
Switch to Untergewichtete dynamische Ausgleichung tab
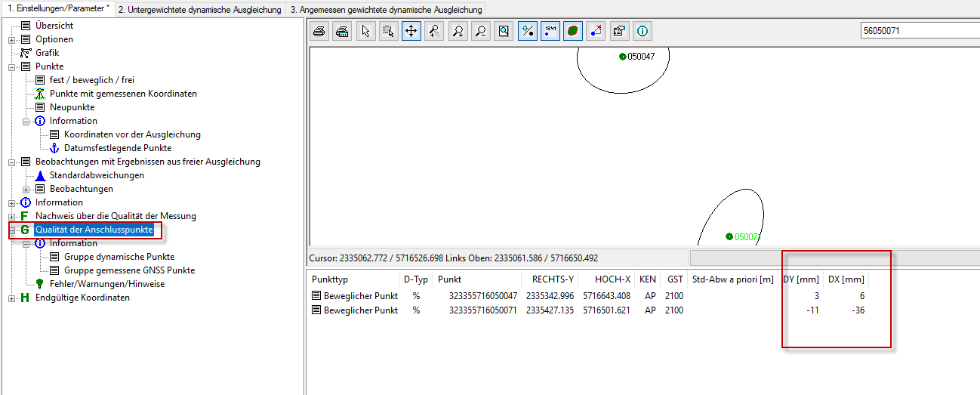pyautogui.click(x=200, y=10)
